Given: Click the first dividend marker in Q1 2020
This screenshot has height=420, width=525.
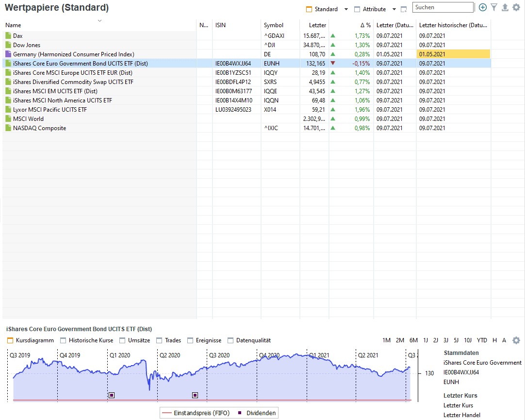Looking at the screenshot, I should pyautogui.click(x=112, y=395).
